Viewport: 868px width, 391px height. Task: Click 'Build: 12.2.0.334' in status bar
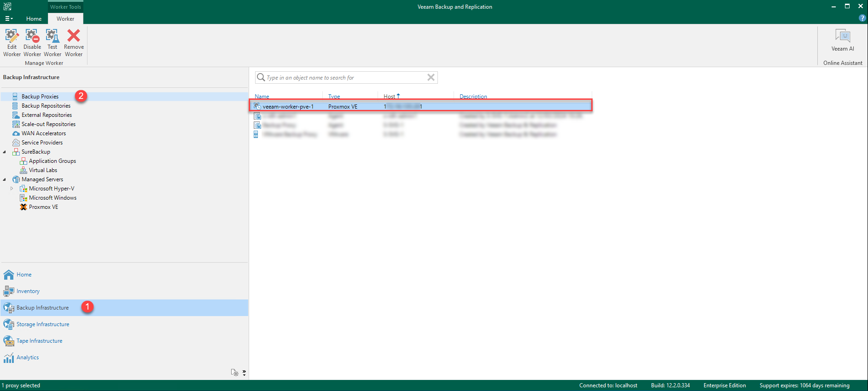(x=670, y=385)
